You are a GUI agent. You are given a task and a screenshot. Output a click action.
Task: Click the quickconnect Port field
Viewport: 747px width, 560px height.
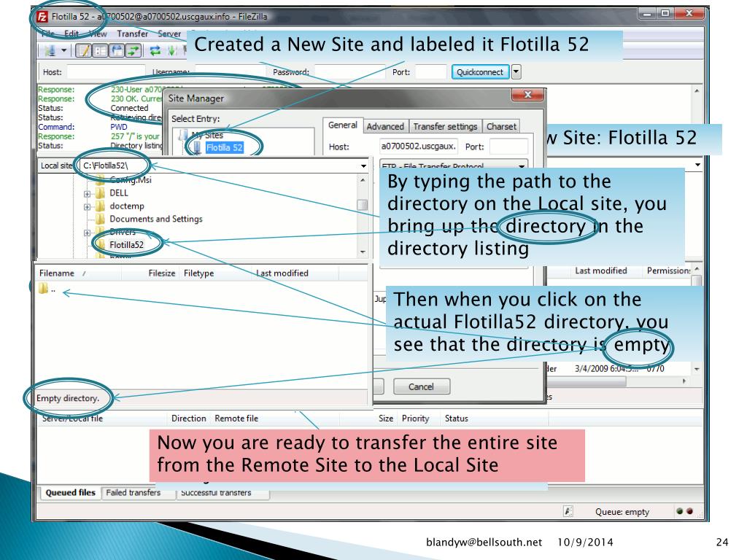click(430, 72)
